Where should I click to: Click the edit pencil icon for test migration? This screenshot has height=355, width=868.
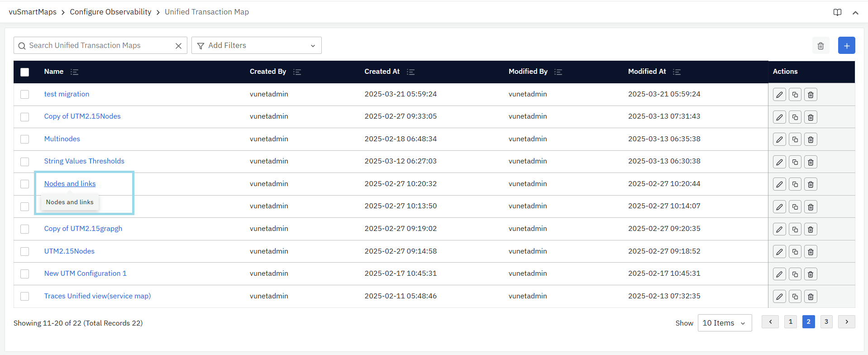pos(779,95)
